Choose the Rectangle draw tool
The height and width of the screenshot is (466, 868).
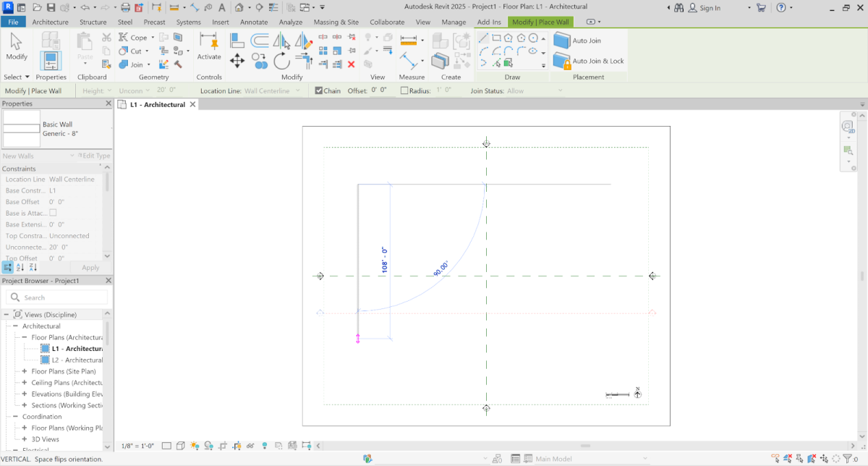497,38
